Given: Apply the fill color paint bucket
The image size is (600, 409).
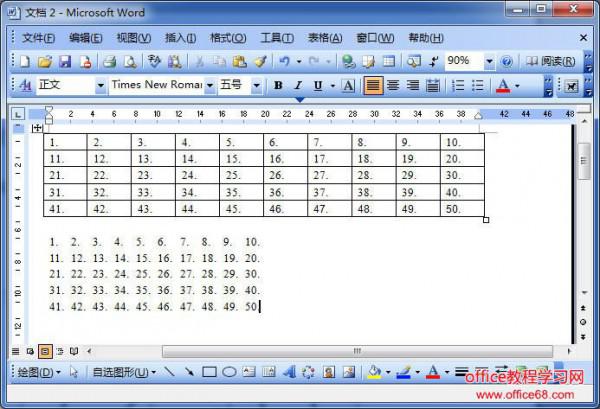Looking at the screenshot, I should click(x=375, y=372).
